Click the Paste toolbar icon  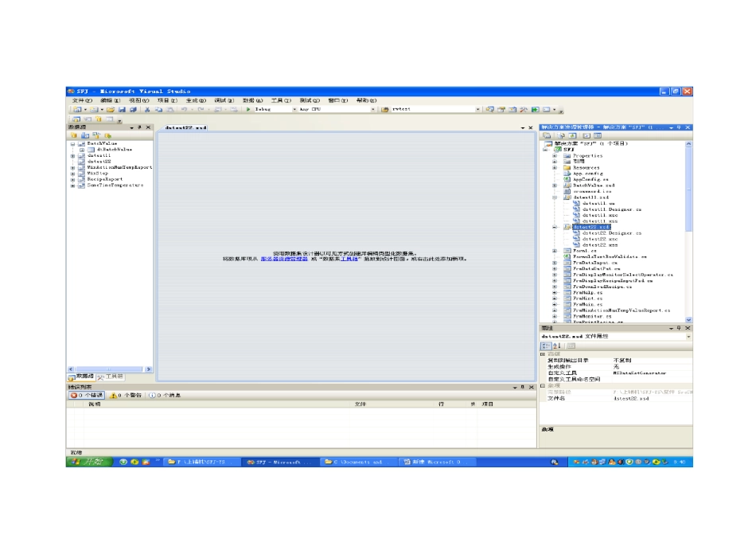(x=170, y=110)
